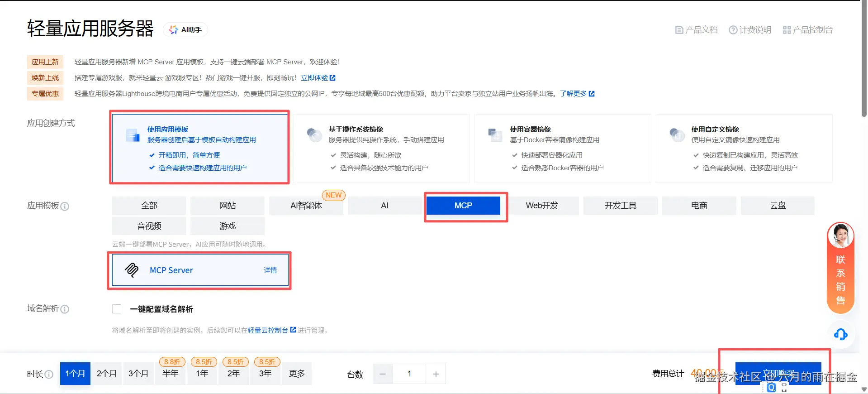Image resolution: width=868 pixels, height=394 pixels.
Task: Select the MCP Server template card
Action: 200,270
